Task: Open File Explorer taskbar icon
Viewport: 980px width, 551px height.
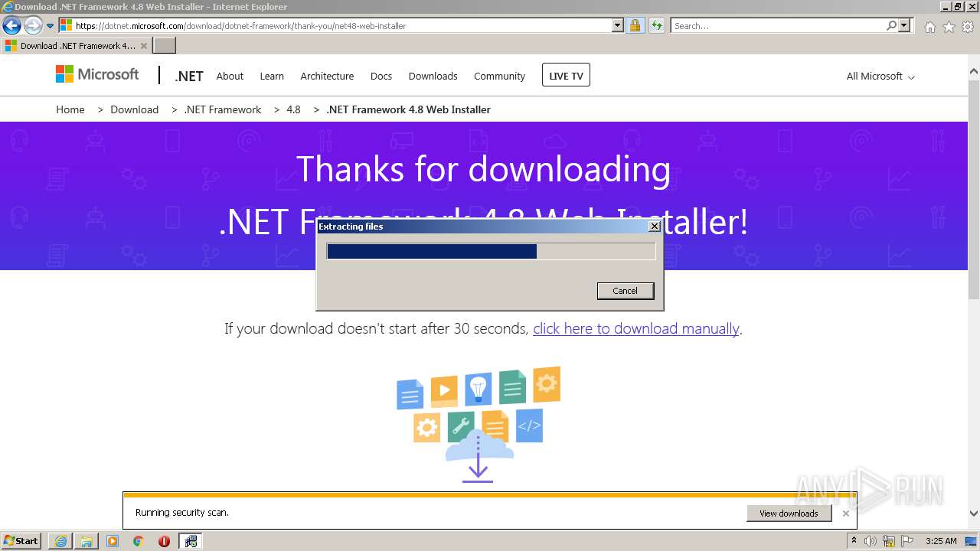Action: [x=87, y=541]
